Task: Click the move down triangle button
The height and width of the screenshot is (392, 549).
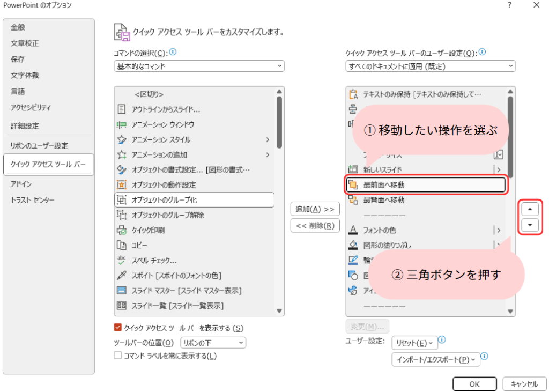Action: click(530, 225)
